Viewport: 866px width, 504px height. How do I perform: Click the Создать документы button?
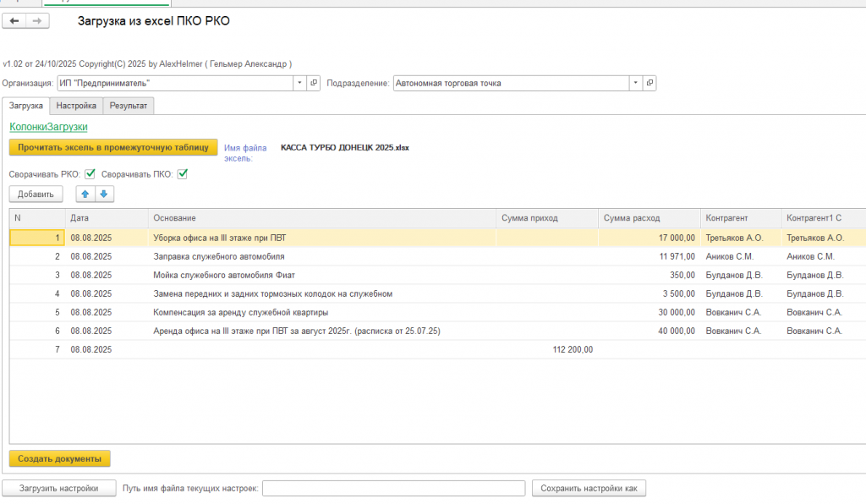[59, 458]
